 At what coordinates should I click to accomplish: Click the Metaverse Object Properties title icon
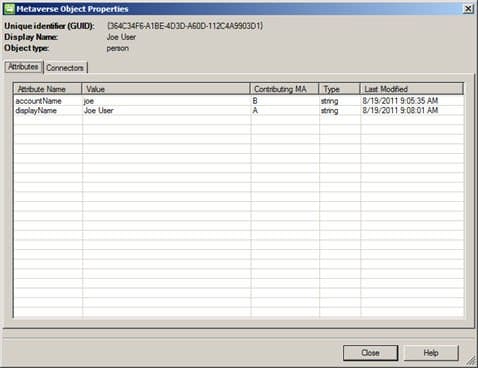point(9,8)
